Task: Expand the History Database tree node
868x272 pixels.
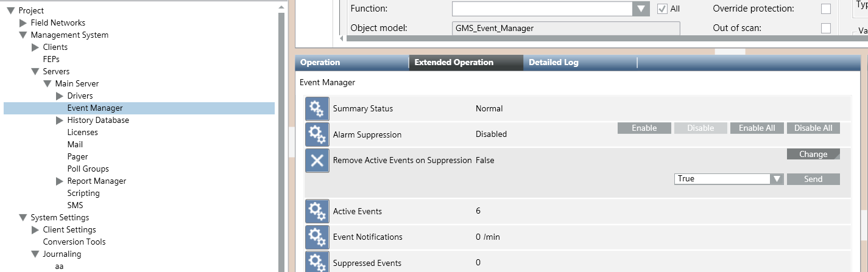Action: [x=60, y=120]
